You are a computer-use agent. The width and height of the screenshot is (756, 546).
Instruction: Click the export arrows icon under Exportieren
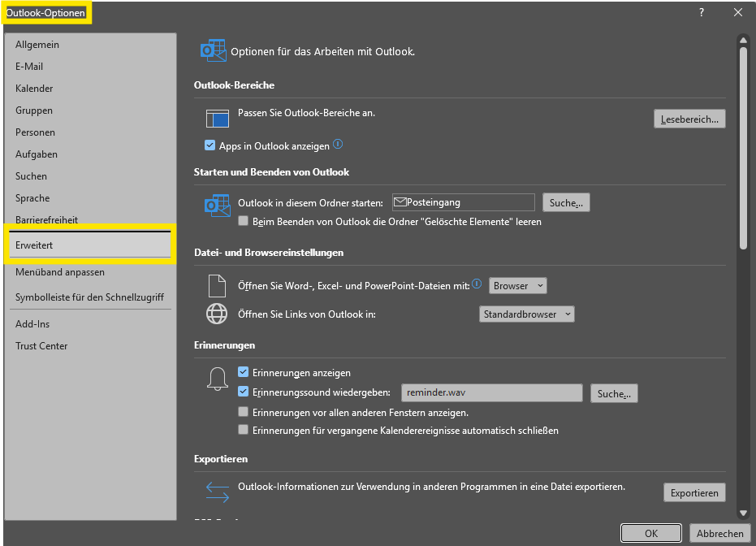[217, 492]
